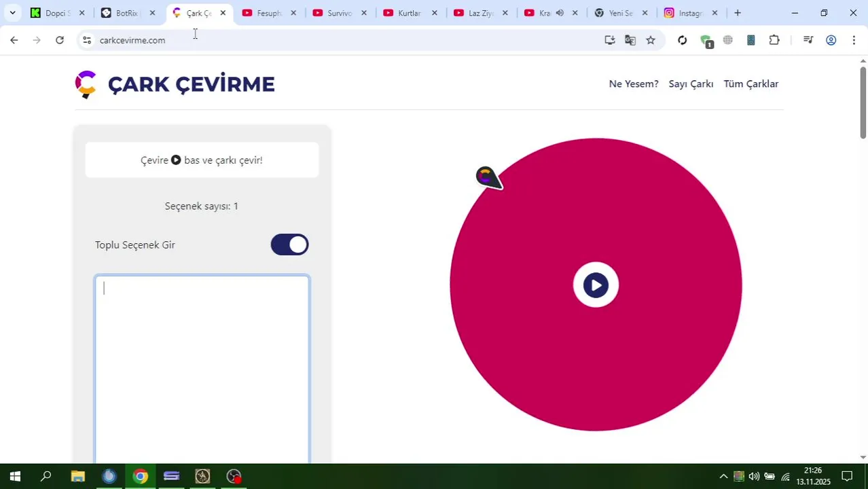Translate this page icon
The width and height of the screenshot is (868, 489).
pos(630,40)
